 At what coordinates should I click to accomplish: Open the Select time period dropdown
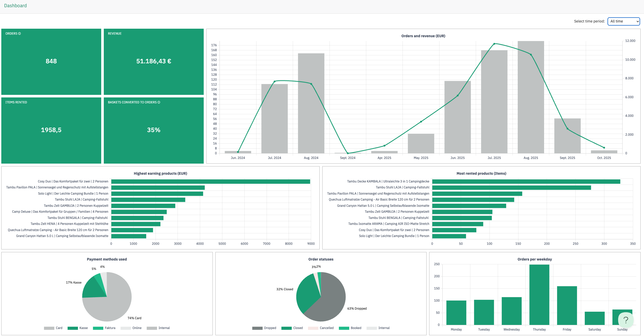[x=624, y=21]
